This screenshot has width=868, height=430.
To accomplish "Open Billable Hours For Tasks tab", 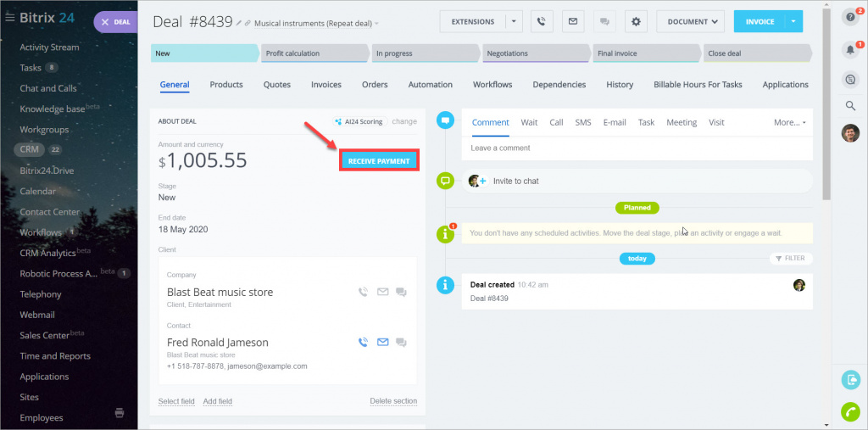I will point(698,85).
